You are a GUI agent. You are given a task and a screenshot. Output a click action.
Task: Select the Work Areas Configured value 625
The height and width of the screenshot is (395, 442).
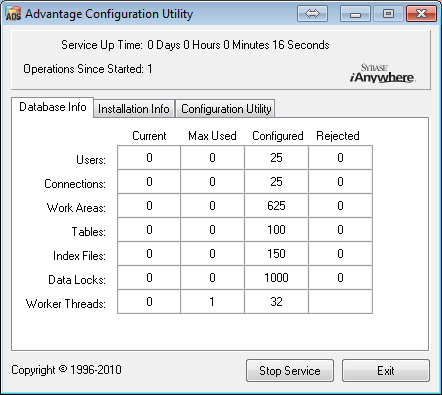[x=276, y=206]
